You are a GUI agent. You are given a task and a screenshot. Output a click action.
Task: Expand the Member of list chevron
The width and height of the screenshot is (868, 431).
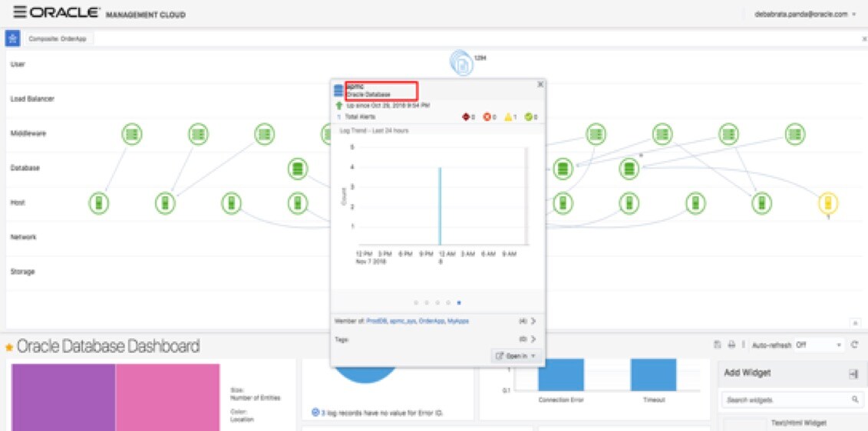(x=533, y=321)
